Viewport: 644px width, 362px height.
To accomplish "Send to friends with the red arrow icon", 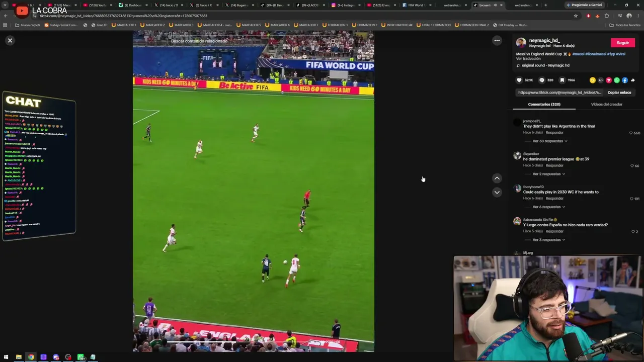I will point(609,80).
